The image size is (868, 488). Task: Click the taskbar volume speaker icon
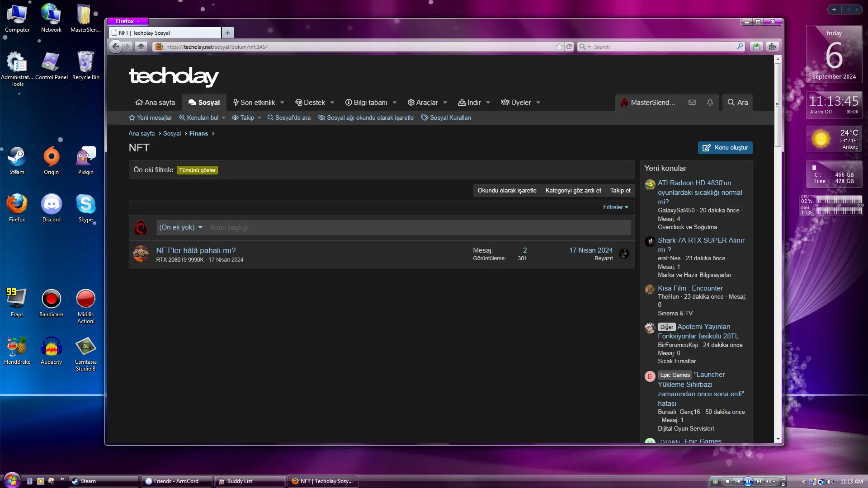tap(830, 482)
